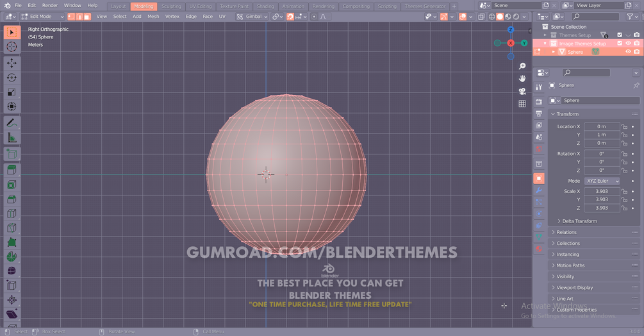Select the Loop Cut tool
The width and height of the screenshot is (644, 336).
(x=12, y=214)
